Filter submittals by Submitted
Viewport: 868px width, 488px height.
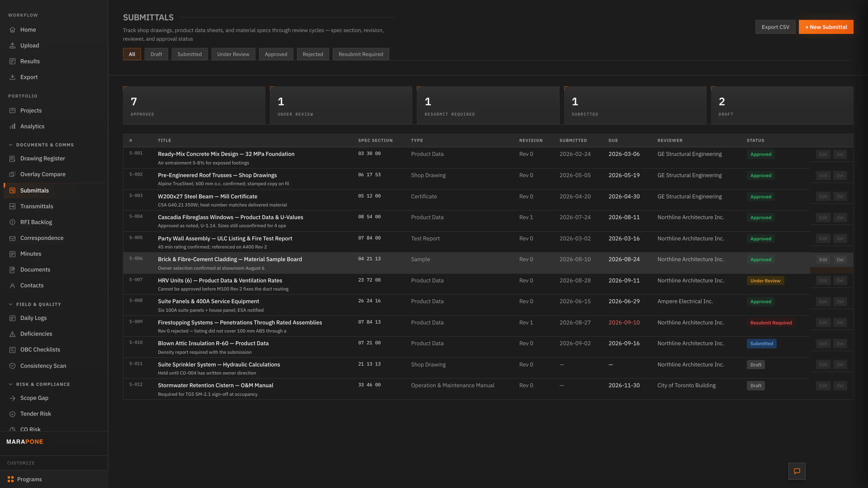[x=190, y=54]
